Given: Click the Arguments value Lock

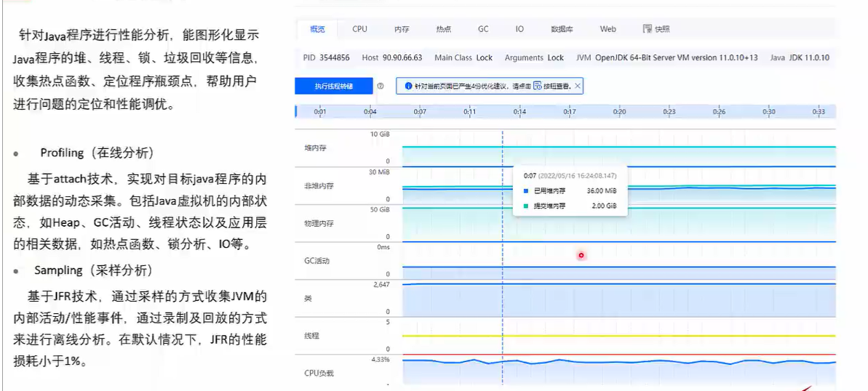Looking at the screenshot, I should coord(556,57).
